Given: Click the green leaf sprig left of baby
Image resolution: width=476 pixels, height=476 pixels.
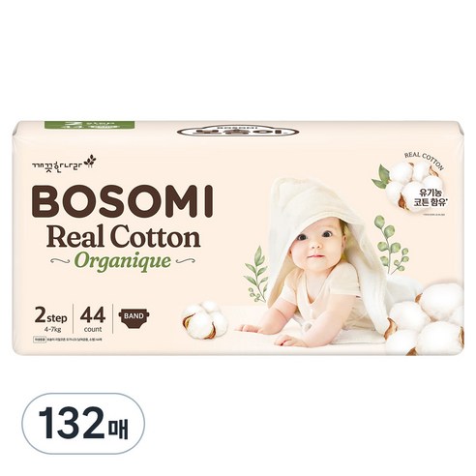Looking at the screenshot, I should 257,274.
